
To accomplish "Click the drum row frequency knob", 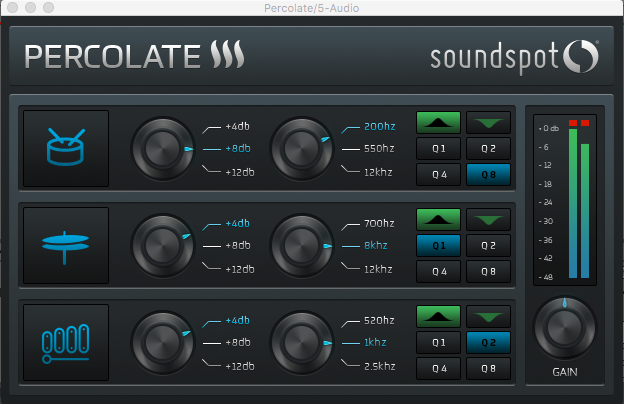I will click(x=301, y=148).
